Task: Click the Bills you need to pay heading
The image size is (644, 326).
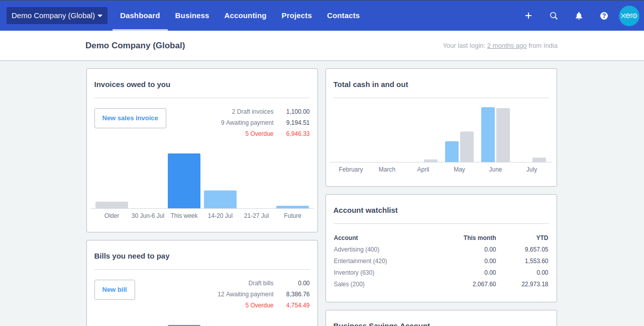Action: coord(132,256)
